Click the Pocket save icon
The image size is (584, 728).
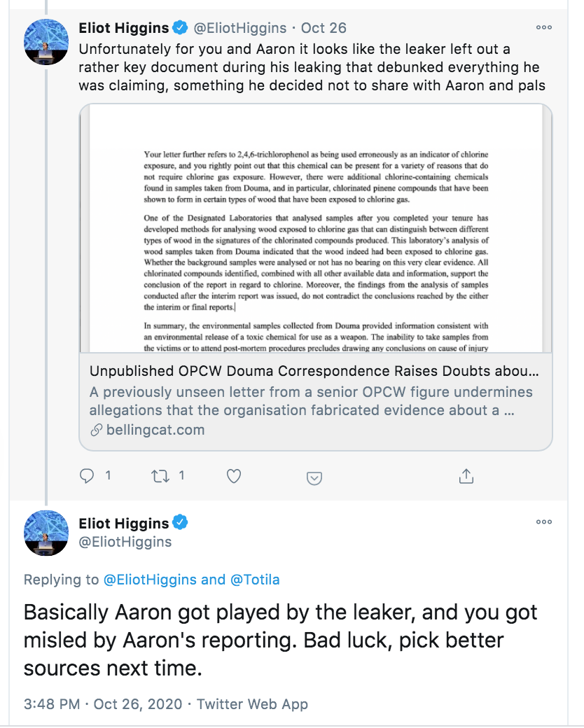pos(314,477)
